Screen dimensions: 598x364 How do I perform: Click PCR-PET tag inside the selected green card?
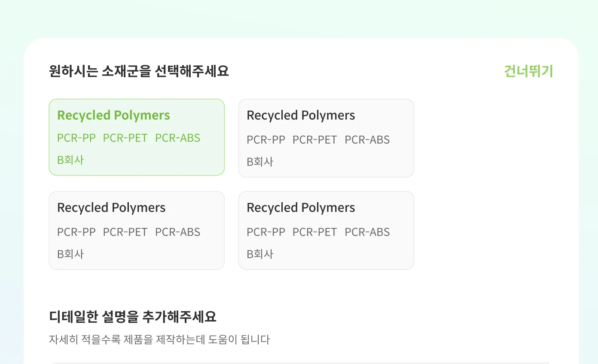pyautogui.click(x=125, y=138)
